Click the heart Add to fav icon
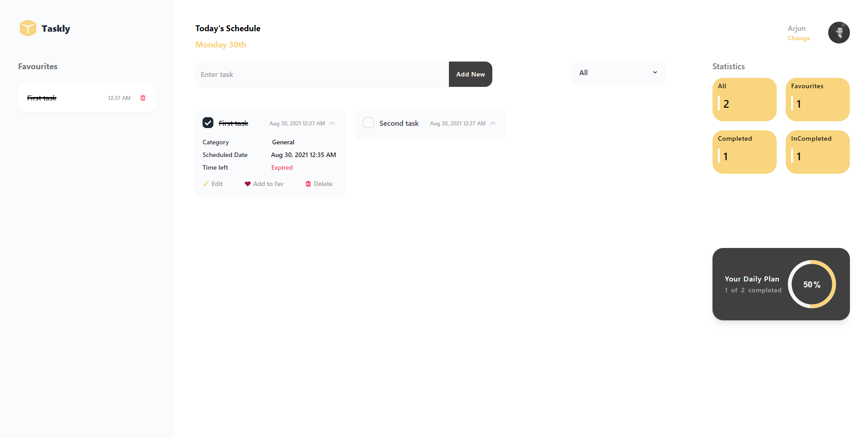This screenshot has width=868, height=438. (248, 184)
